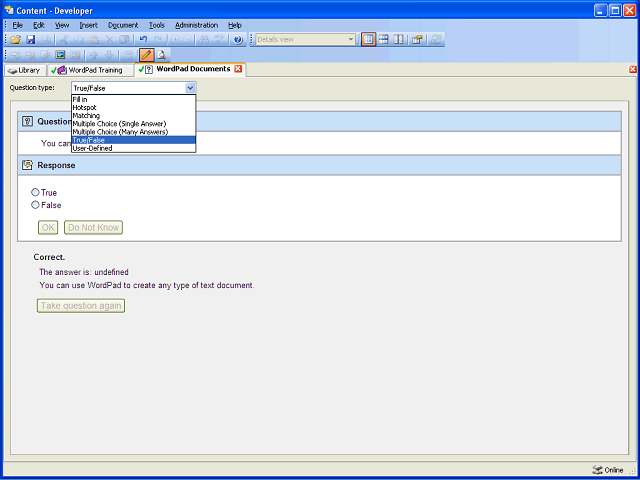The image size is (640, 480).
Task: Open the File menu
Action: (x=18, y=25)
